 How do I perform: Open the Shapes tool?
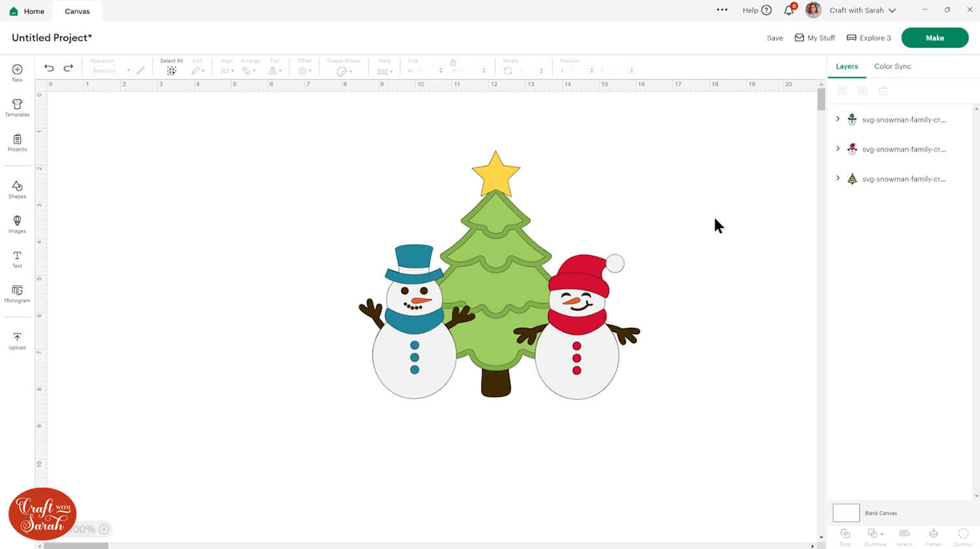coord(17,189)
